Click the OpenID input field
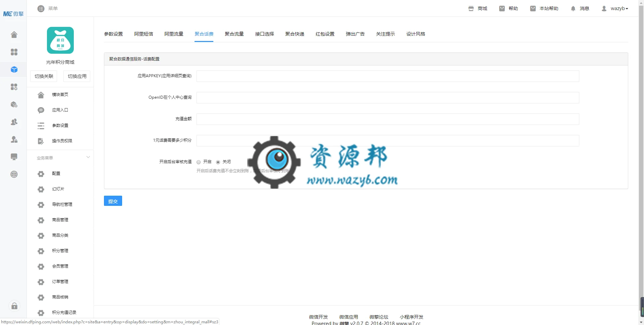The height and width of the screenshot is (325, 644). point(388,98)
